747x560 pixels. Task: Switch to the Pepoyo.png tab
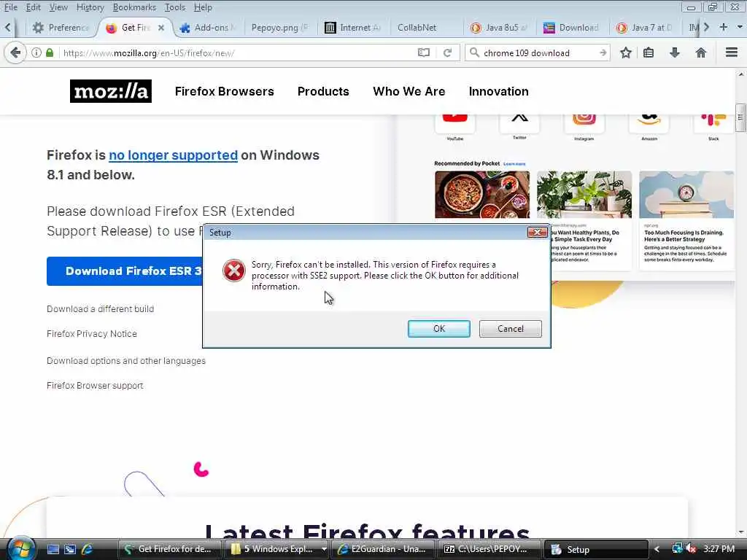[x=279, y=28]
